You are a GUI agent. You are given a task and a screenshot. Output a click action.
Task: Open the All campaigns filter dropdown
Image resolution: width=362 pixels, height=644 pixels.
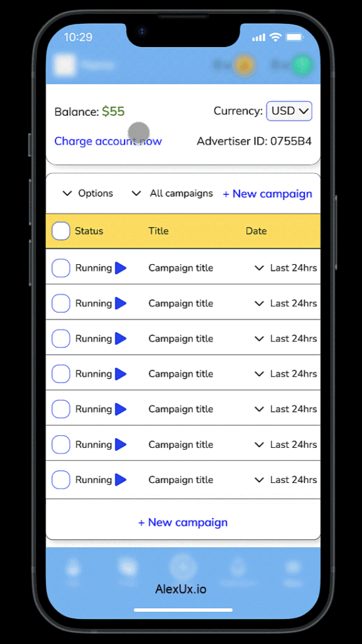point(172,194)
